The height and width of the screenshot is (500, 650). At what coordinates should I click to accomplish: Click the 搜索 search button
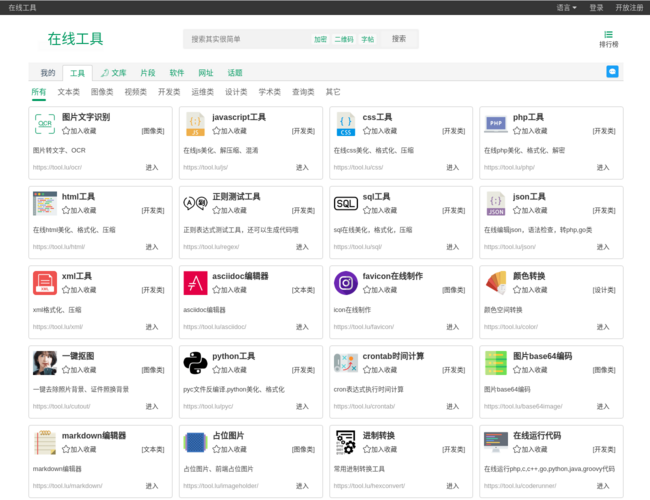click(x=399, y=39)
